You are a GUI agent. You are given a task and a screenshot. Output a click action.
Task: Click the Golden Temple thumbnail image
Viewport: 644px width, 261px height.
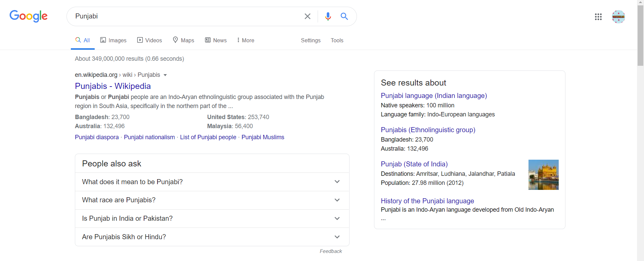click(543, 175)
